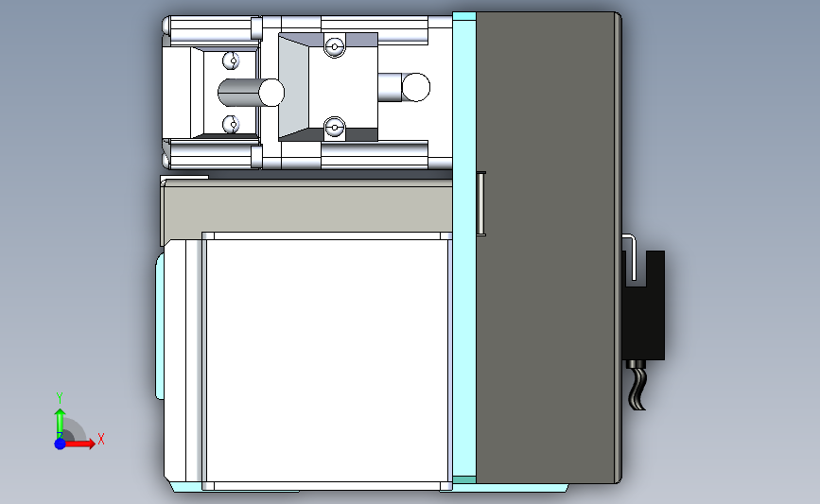The image size is (820, 504).
Task: Select the large white square block face
Action: pos(327,361)
